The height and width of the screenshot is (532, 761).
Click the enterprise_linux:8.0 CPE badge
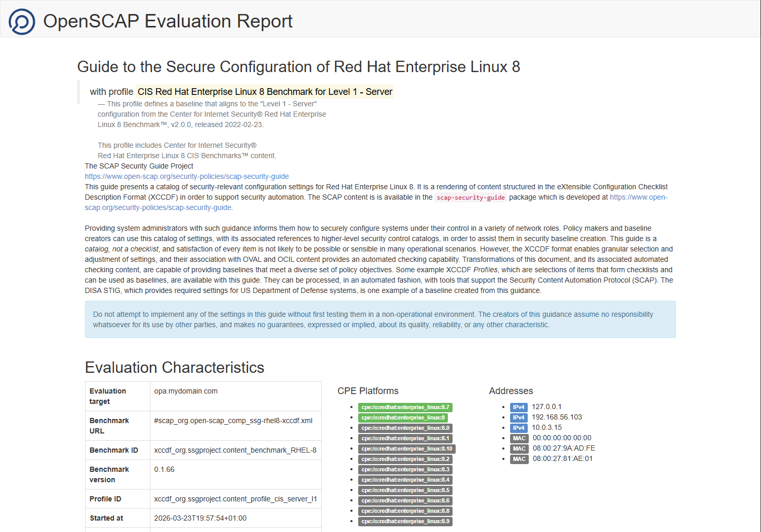point(405,428)
